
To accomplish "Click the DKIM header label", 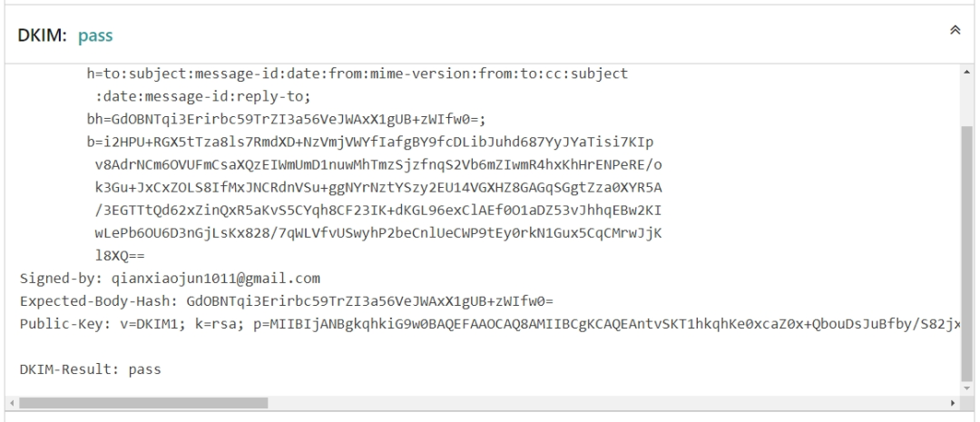I will point(42,35).
